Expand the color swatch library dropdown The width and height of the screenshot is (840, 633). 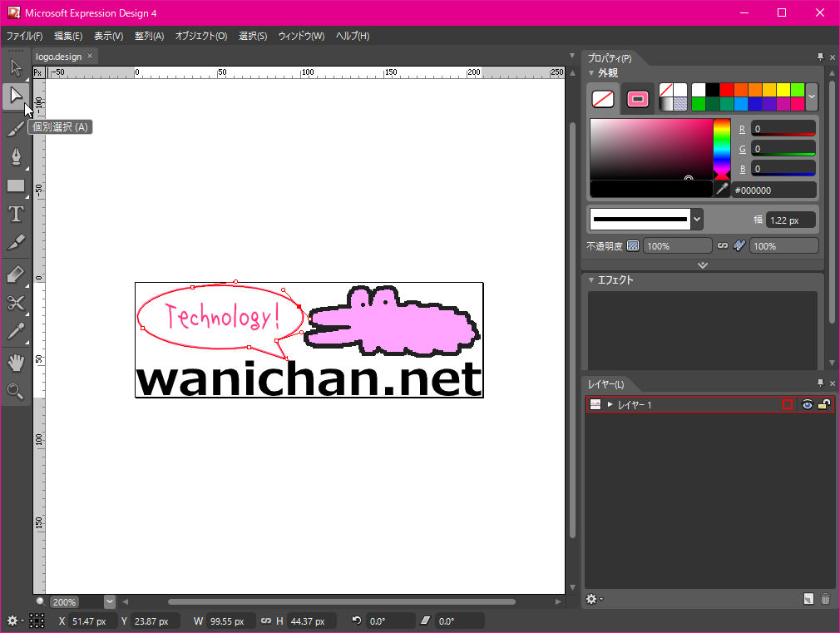(x=812, y=96)
